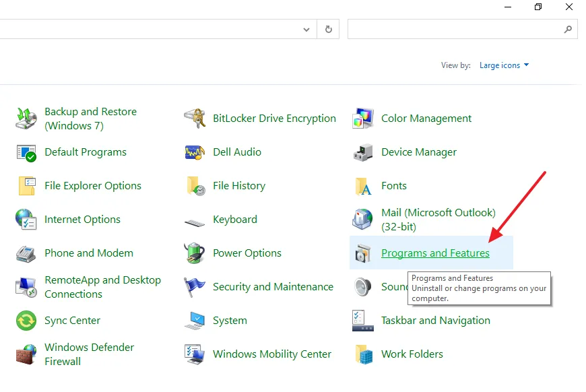Click the Default Programs icon
This screenshot has width=586, height=392.
pos(26,152)
